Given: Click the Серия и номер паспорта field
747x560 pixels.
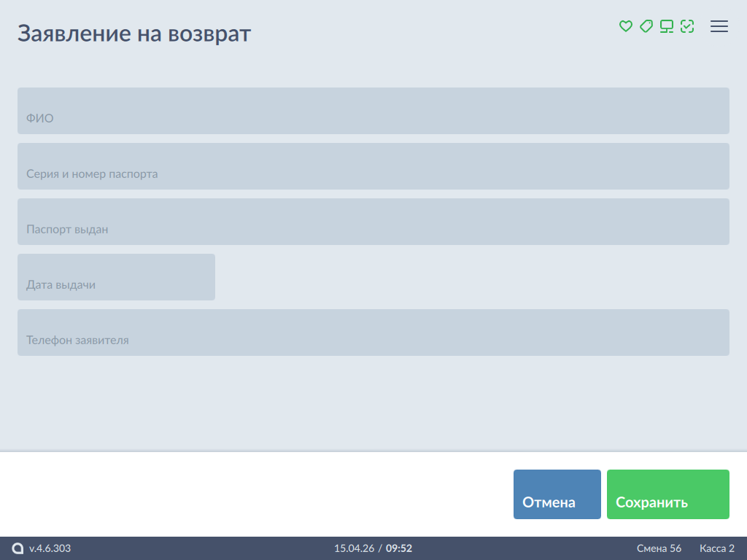Looking at the screenshot, I should pyautogui.click(x=373, y=166).
